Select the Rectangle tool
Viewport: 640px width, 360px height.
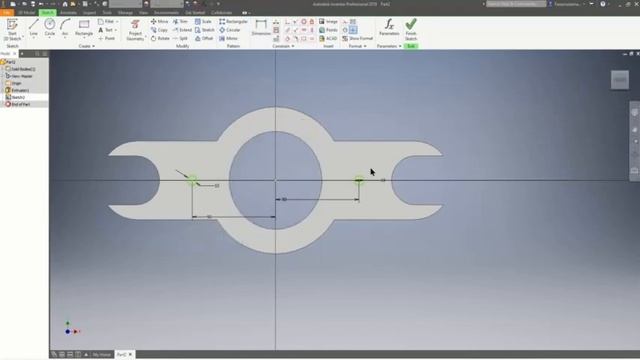[84, 27]
